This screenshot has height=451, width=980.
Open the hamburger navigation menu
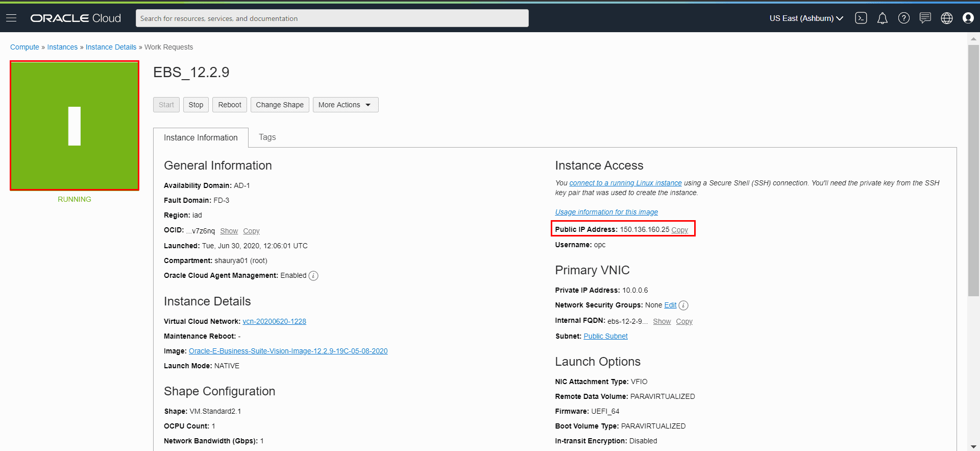pyautogui.click(x=11, y=18)
